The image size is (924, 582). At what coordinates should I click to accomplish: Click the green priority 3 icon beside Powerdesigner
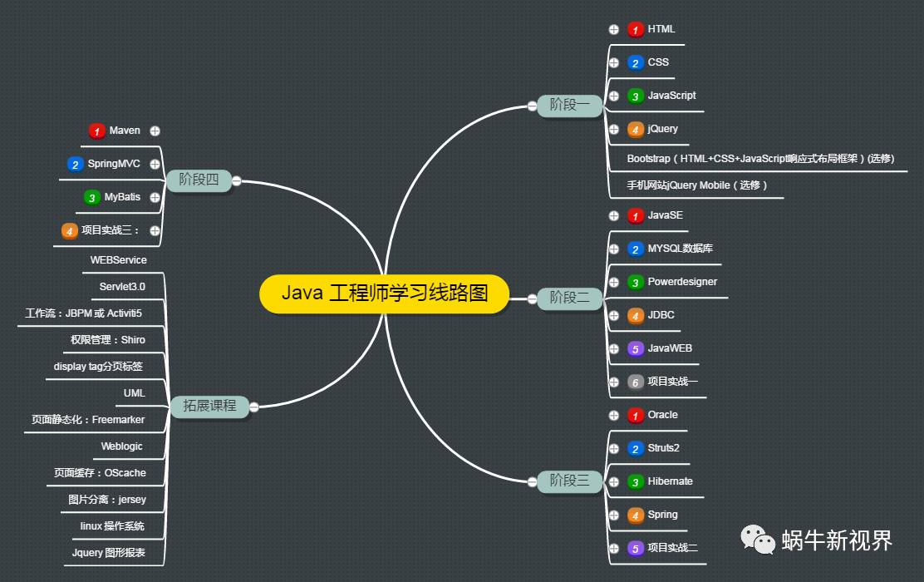pyautogui.click(x=635, y=283)
